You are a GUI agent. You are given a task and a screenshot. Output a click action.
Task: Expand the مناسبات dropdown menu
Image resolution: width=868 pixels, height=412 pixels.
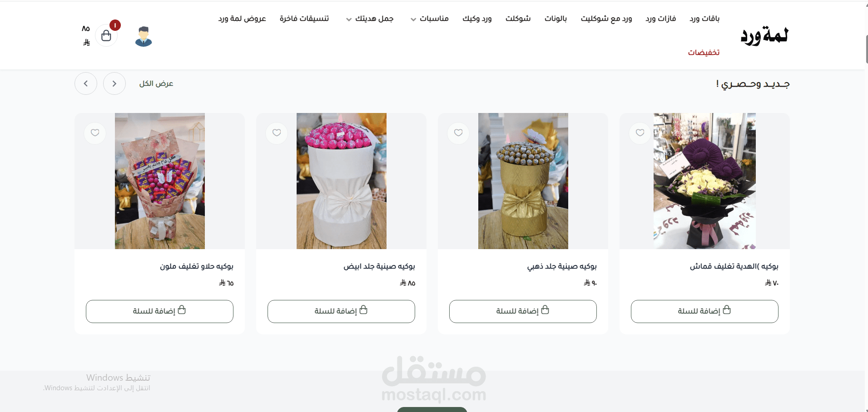(x=430, y=19)
